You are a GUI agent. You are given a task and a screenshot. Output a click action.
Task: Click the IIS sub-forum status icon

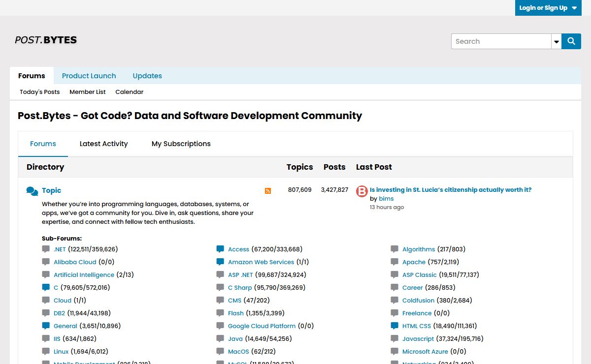point(46,339)
